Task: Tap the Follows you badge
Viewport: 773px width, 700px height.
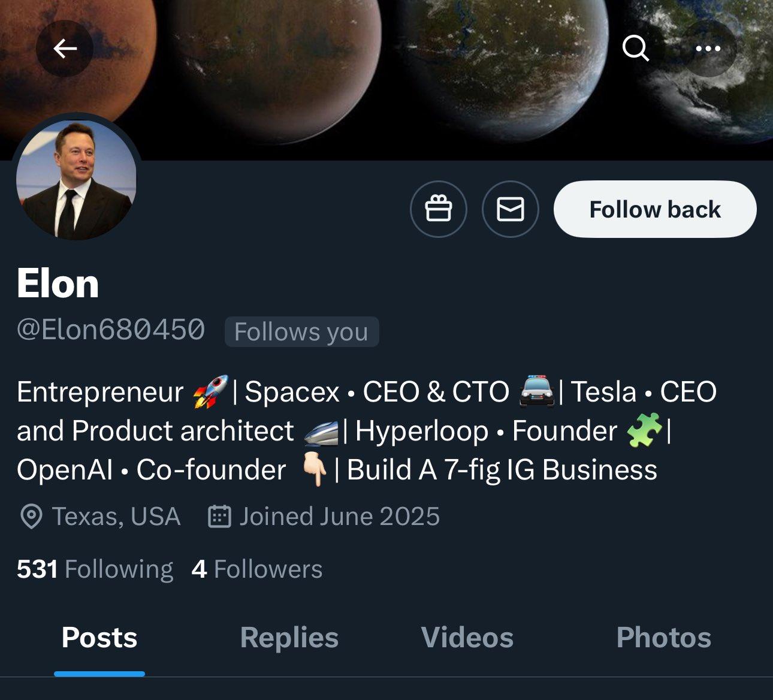Action: point(301,331)
